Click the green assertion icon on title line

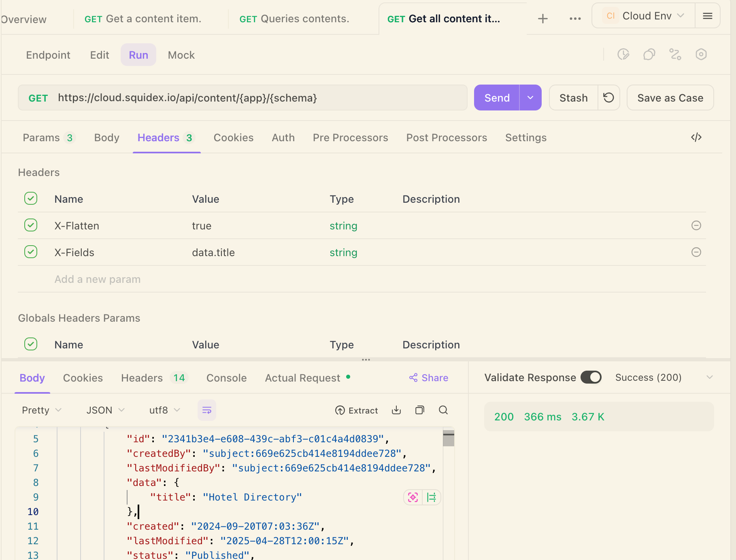click(432, 497)
